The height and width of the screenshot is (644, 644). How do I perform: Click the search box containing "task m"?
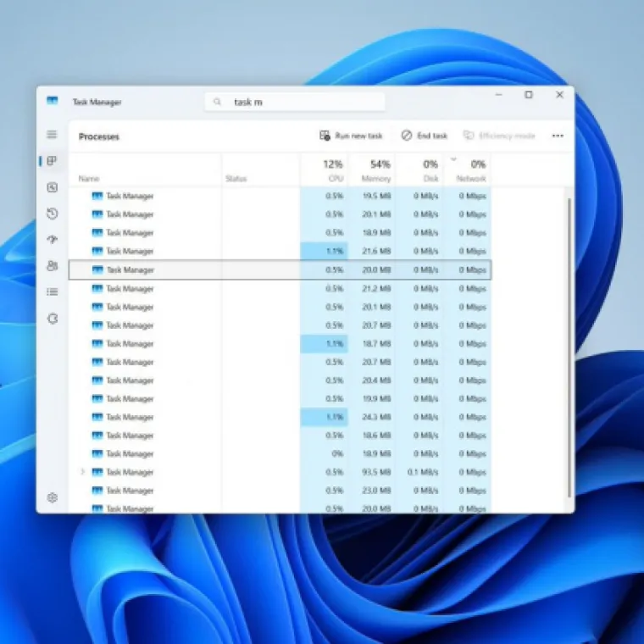tap(295, 102)
